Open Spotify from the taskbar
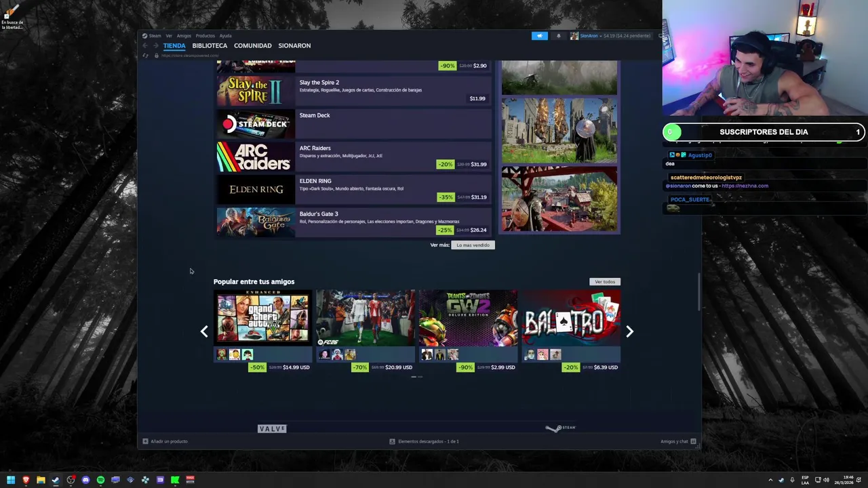Image resolution: width=868 pixels, height=488 pixels. tap(100, 480)
